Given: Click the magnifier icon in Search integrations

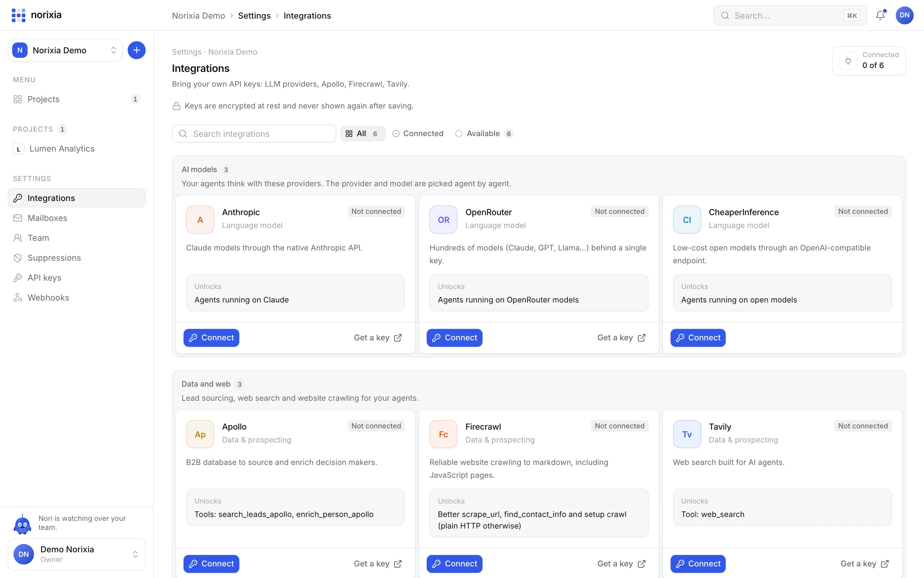Looking at the screenshot, I should coord(183,133).
